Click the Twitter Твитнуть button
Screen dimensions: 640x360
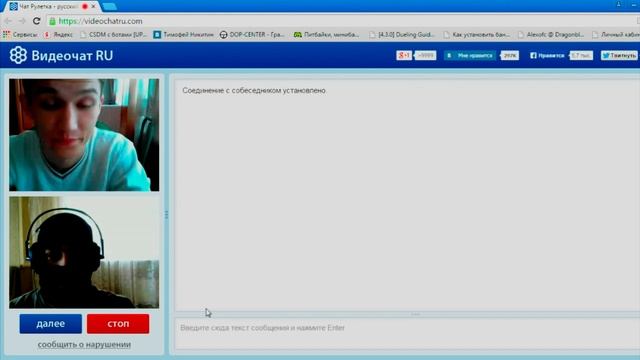click(x=619, y=56)
